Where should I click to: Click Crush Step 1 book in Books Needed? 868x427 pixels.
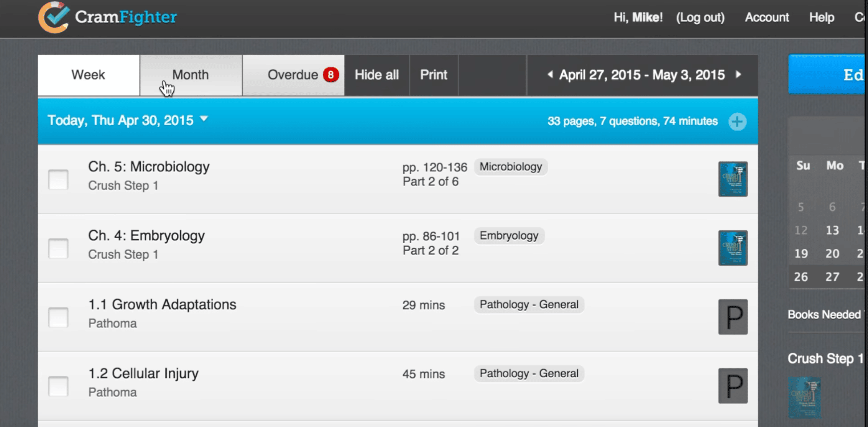point(804,397)
